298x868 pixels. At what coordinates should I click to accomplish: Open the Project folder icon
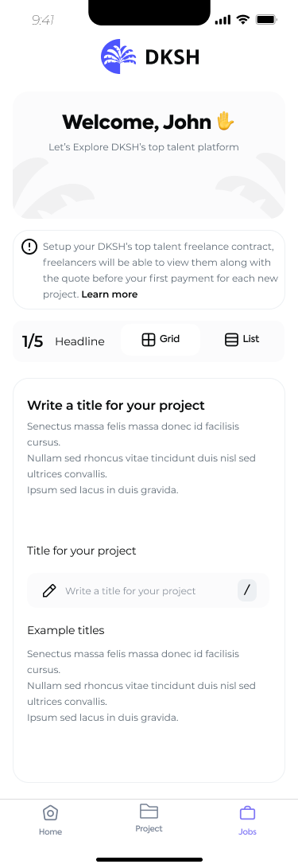[x=149, y=811]
